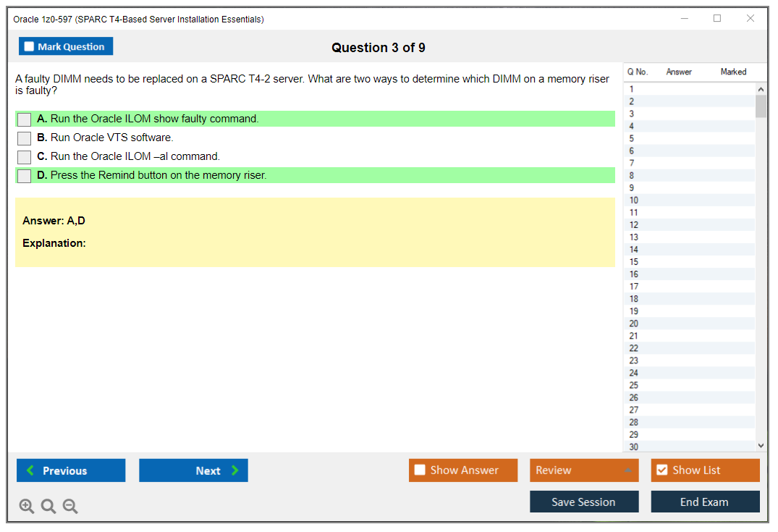This screenshot has width=778, height=532.
Task: Expand the Review dropdown
Action: point(625,470)
